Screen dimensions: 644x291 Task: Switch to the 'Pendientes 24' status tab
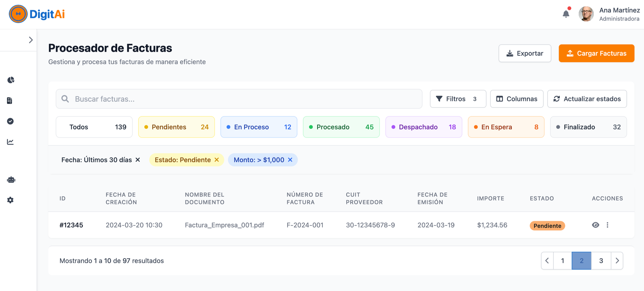point(176,127)
